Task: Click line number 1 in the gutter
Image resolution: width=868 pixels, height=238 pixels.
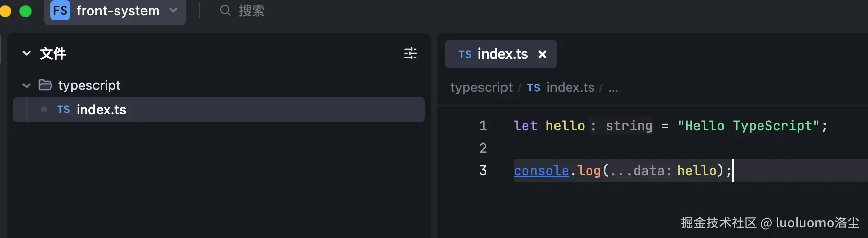Action: [x=483, y=126]
